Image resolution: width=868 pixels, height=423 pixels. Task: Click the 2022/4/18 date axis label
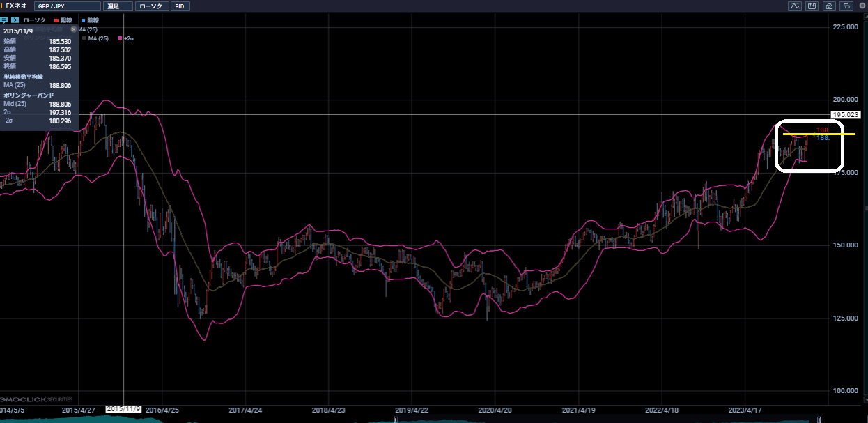point(662,410)
